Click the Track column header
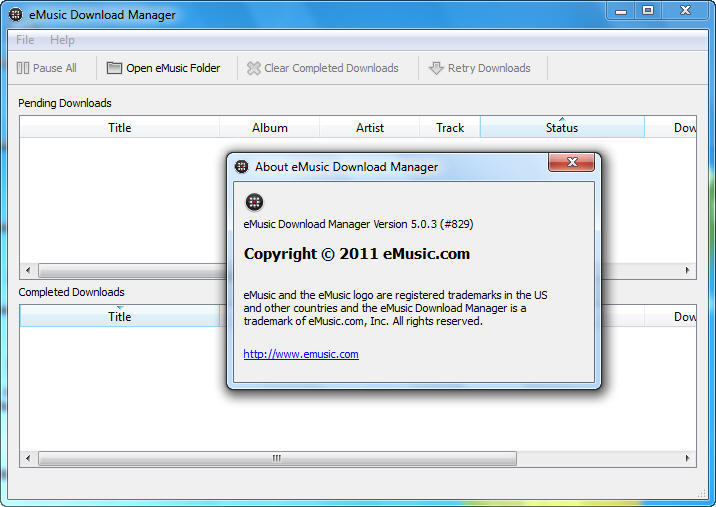716x507 pixels. [x=450, y=128]
